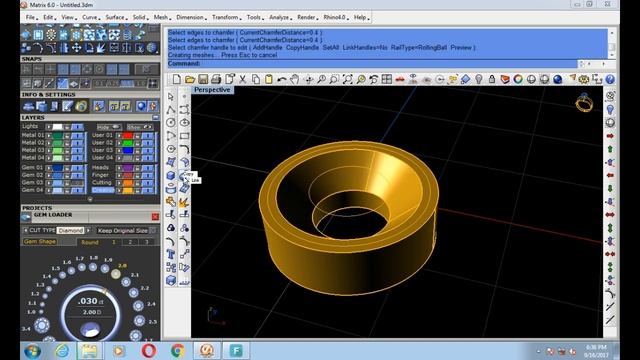
Task: Toggle the highlighted fourth snap button in second Snaps row
Action: coord(62,84)
